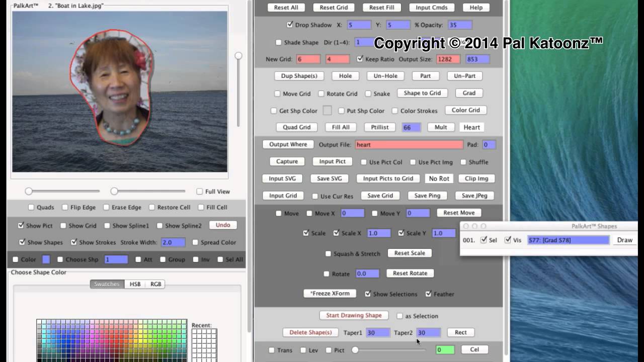Click the Output Where button
The width and height of the screenshot is (644, 362).
pyautogui.click(x=288, y=144)
